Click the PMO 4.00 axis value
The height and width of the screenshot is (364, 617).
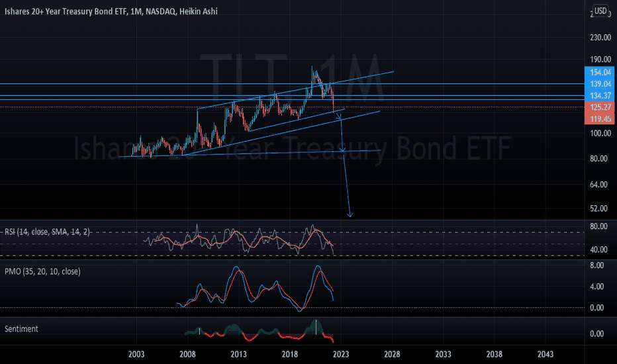pos(597,287)
